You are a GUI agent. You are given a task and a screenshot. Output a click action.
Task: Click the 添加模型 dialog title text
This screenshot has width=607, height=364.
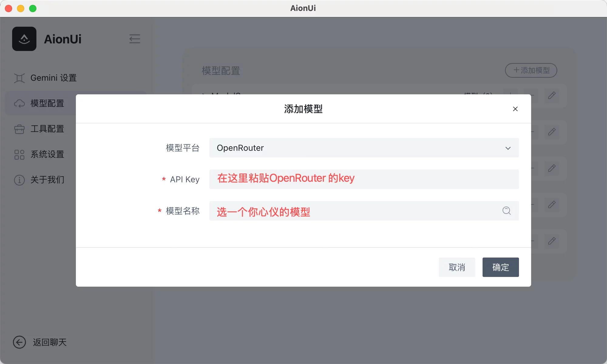(x=303, y=109)
